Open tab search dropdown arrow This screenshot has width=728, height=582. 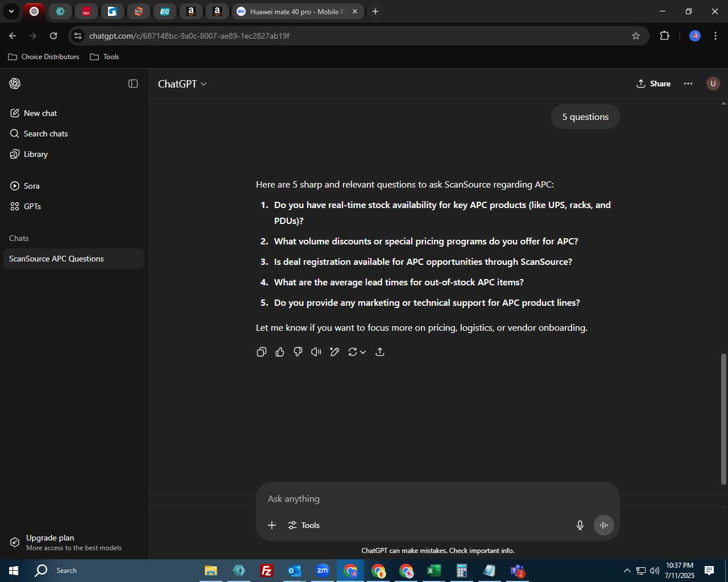(11, 11)
